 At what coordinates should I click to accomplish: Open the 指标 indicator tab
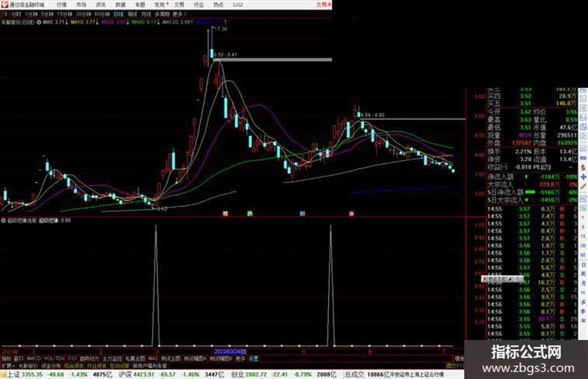tap(6, 358)
